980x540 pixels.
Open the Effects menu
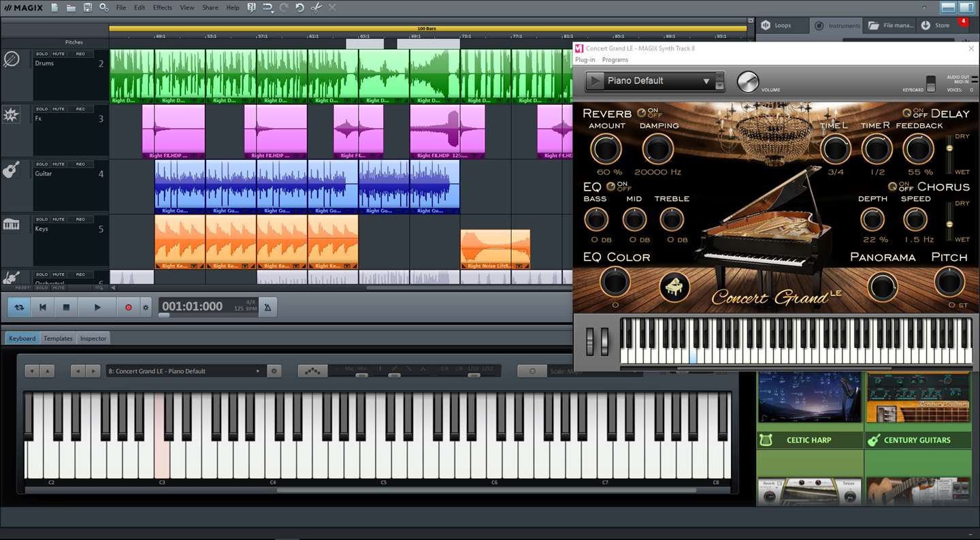162,7
